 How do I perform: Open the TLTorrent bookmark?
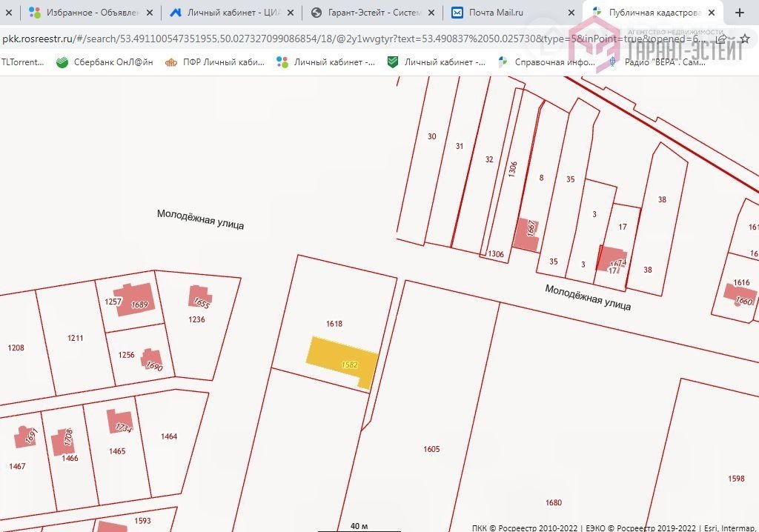coord(22,62)
